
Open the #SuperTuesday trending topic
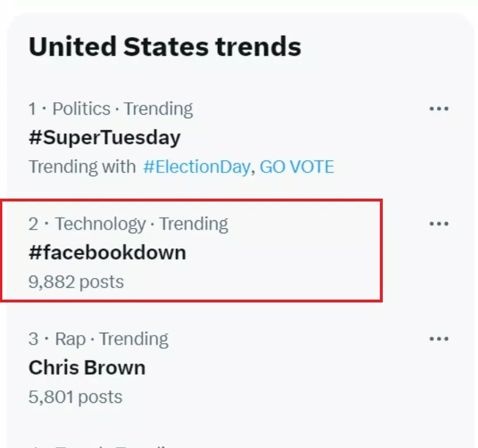(x=104, y=138)
